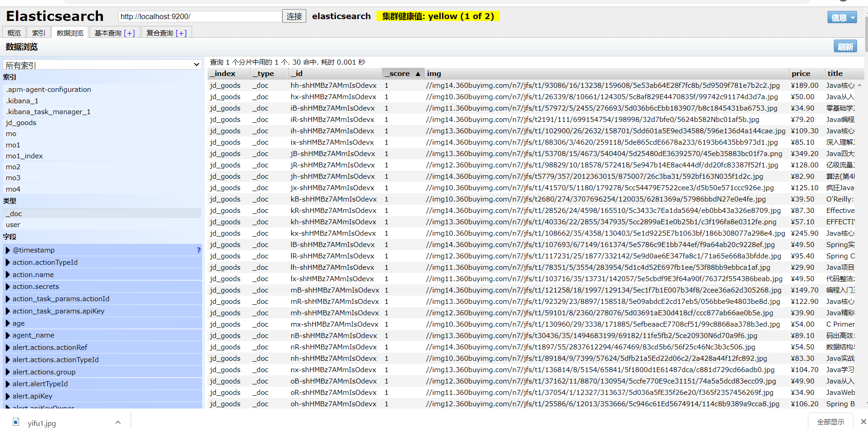This screenshot has width=868, height=429.
Task: Click the ¥106.20 price cell
Action: pyautogui.click(x=804, y=404)
